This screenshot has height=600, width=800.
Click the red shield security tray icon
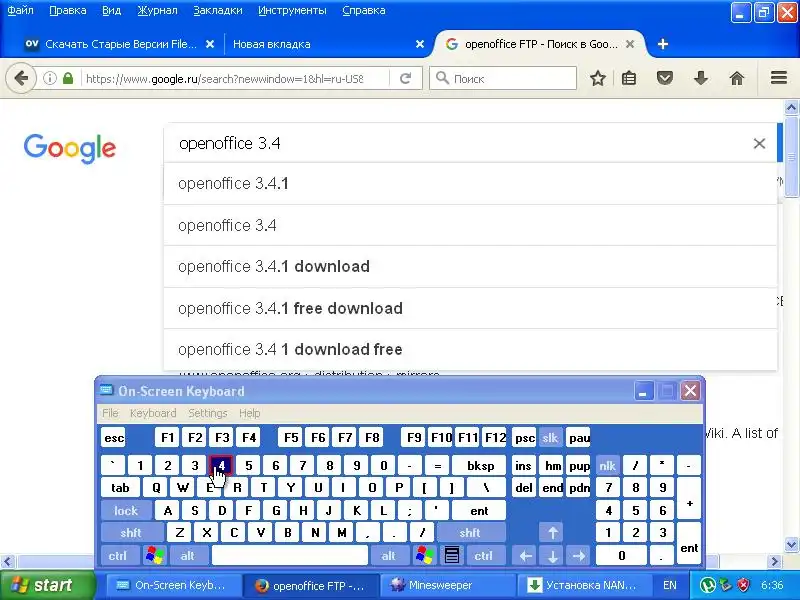(x=743, y=585)
